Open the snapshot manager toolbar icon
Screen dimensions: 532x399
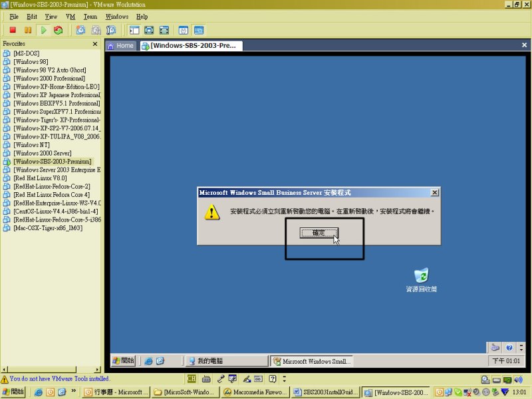click(111, 30)
